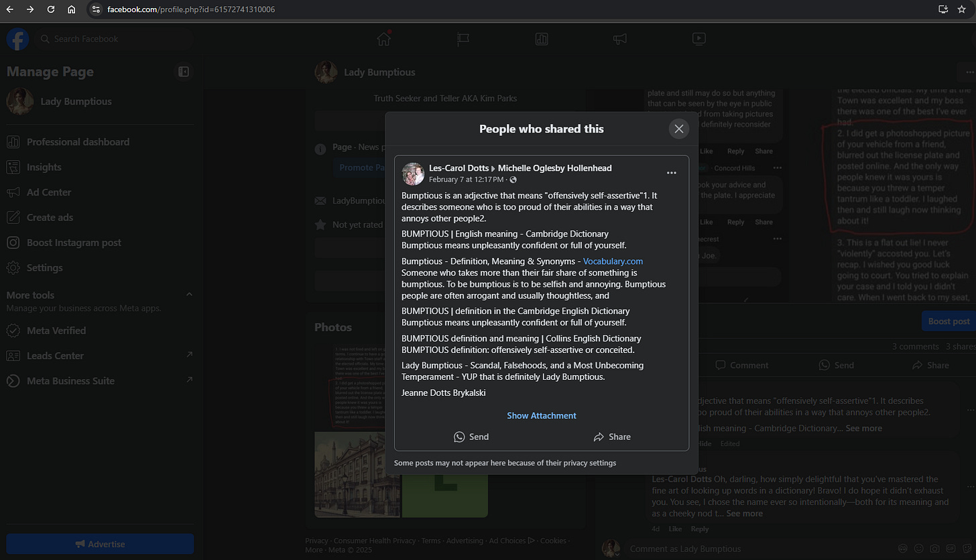The height and width of the screenshot is (560, 976).
Task: Click Comment on the post
Action: [x=741, y=365]
